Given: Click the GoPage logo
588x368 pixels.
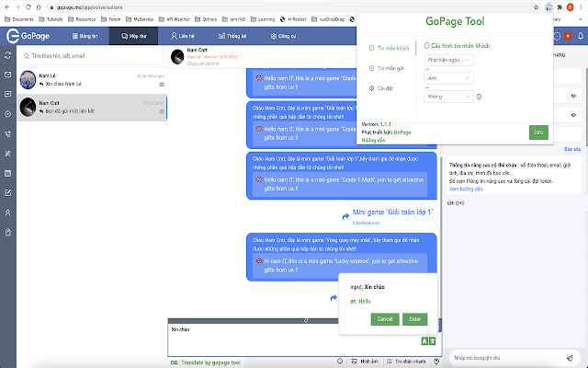Looking at the screenshot, I should point(28,36).
